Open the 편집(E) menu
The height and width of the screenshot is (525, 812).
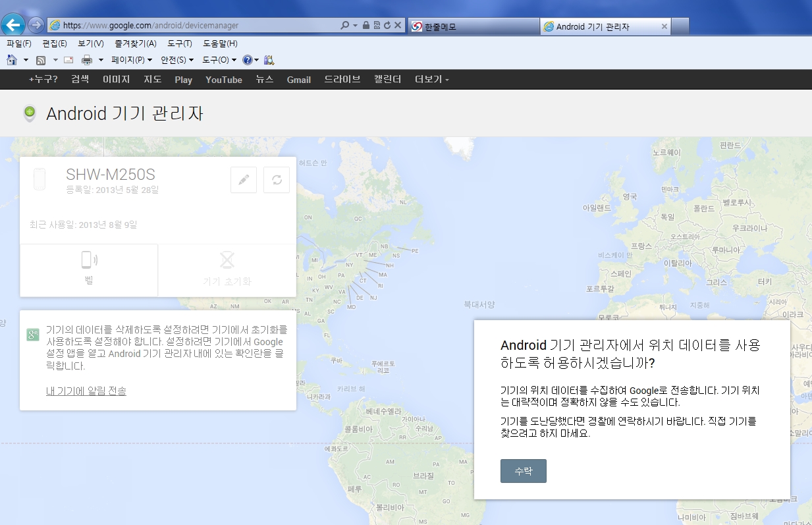click(x=55, y=43)
